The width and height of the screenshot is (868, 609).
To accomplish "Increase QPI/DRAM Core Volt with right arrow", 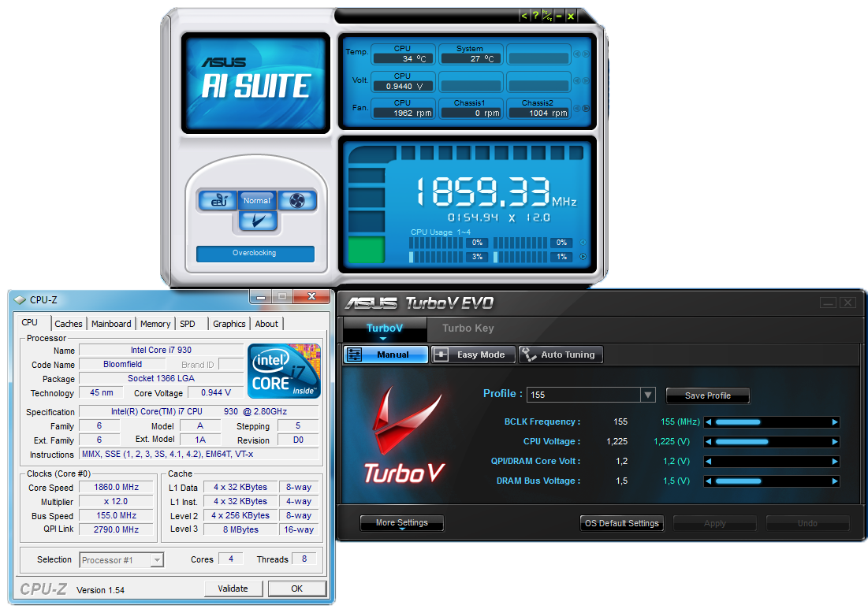I will pos(835,462).
